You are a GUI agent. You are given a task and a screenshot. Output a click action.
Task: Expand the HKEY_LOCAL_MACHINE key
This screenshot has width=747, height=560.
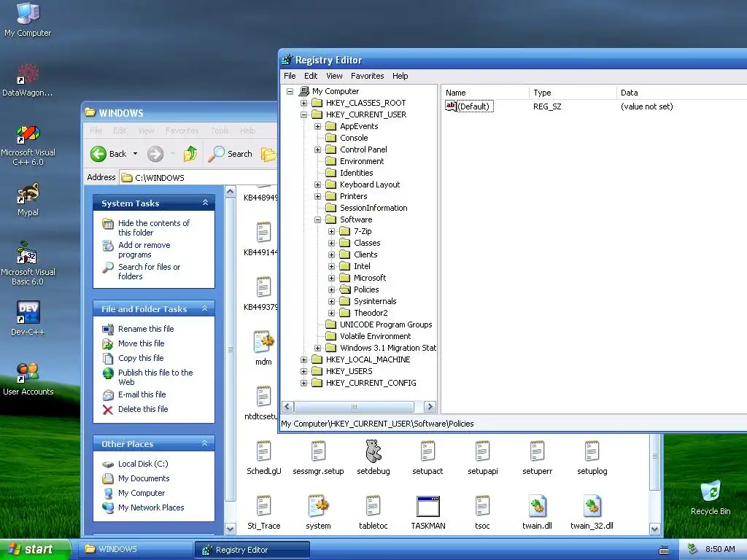304,359
